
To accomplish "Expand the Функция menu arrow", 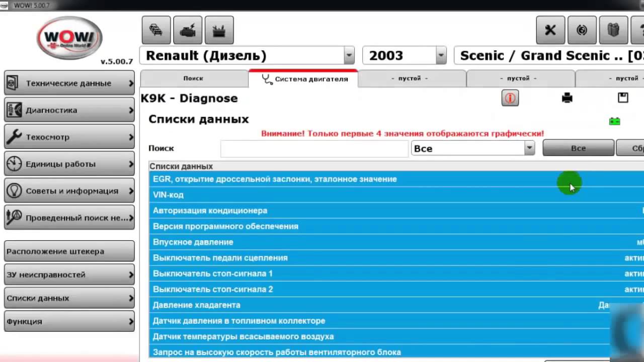I will tap(131, 321).
